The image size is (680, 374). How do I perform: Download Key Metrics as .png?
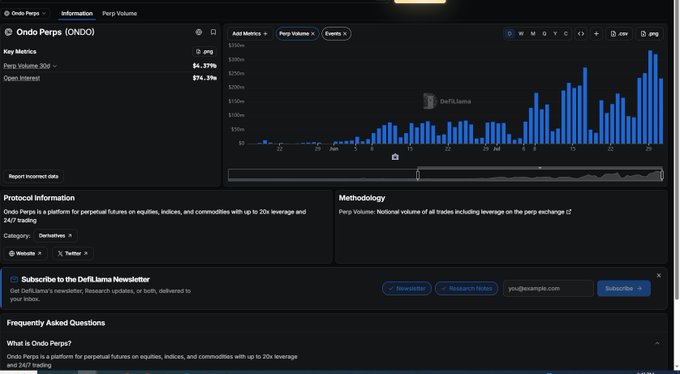(205, 52)
